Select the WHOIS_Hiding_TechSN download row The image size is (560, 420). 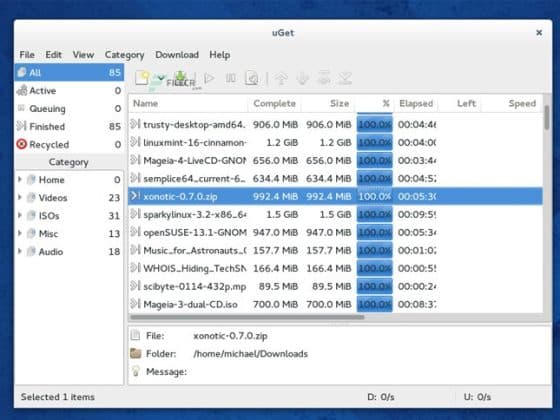[x=335, y=268]
